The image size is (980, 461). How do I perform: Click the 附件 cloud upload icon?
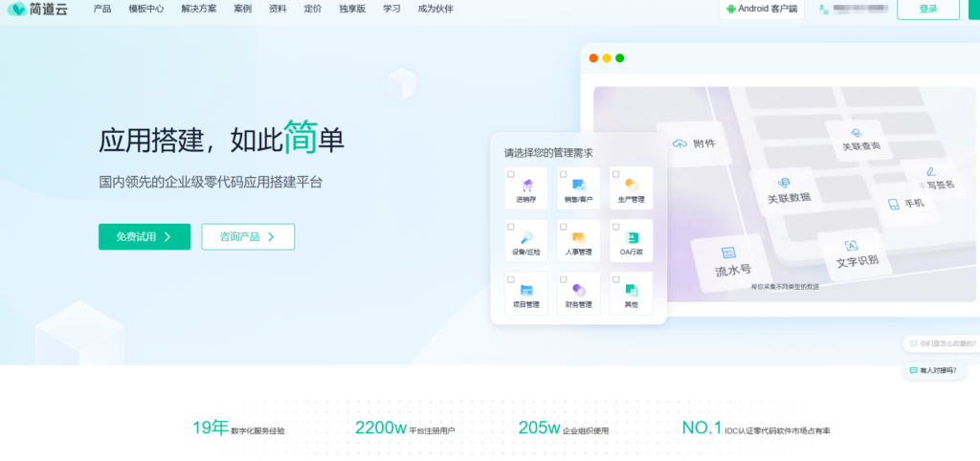coord(679,143)
